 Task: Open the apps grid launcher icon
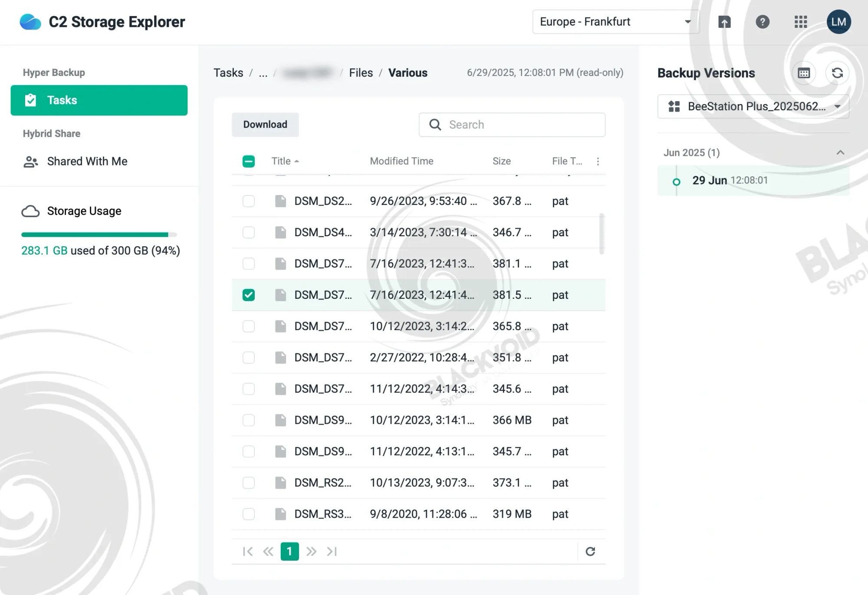(x=800, y=22)
